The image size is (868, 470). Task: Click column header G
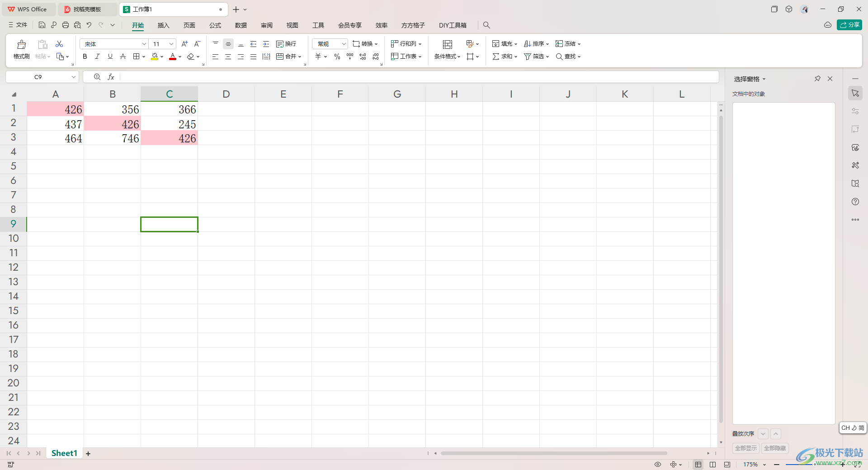[397, 94]
